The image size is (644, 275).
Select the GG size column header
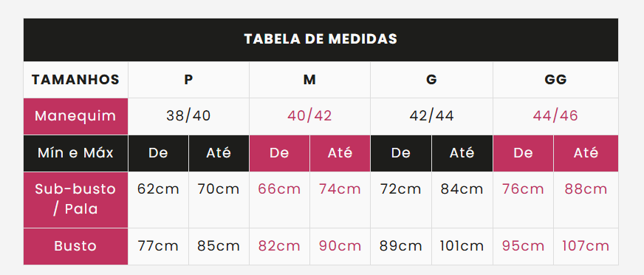click(555, 80)
